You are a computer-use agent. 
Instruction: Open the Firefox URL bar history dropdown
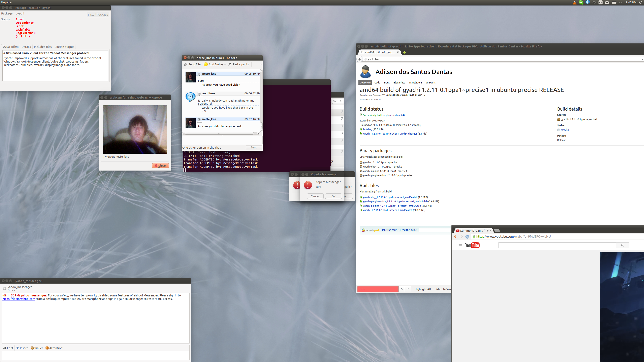(642, 60)
